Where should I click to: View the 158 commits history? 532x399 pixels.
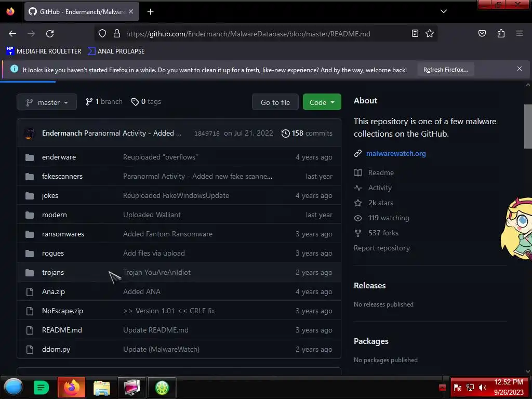[x=307, y=133]
